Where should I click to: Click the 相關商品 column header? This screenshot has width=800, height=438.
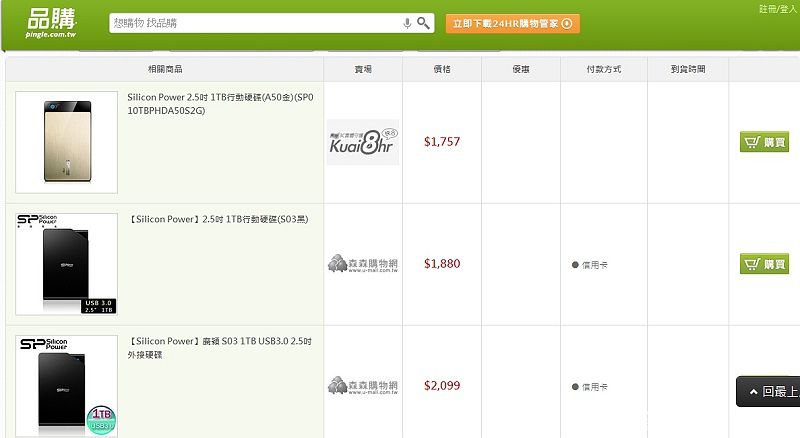165,69
